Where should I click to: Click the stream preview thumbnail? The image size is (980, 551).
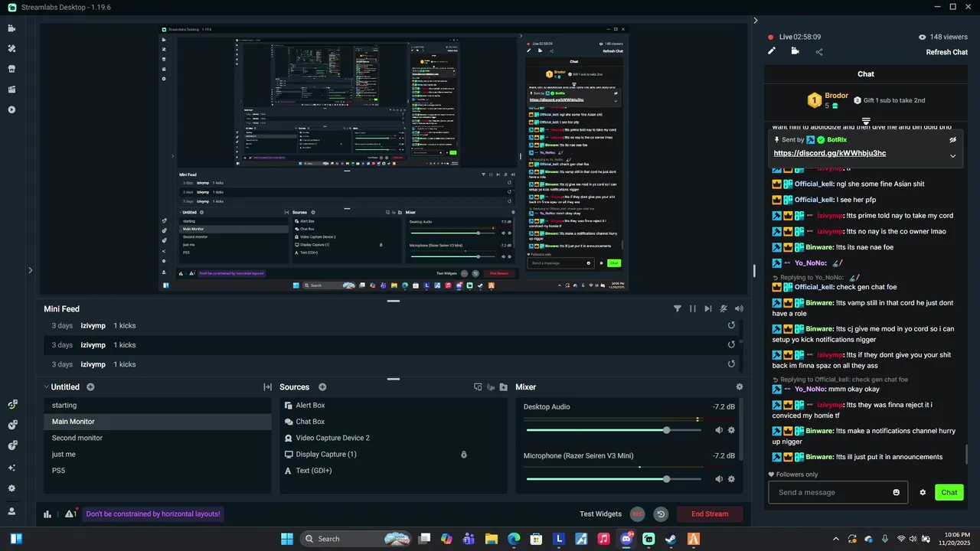pos(394,159)
